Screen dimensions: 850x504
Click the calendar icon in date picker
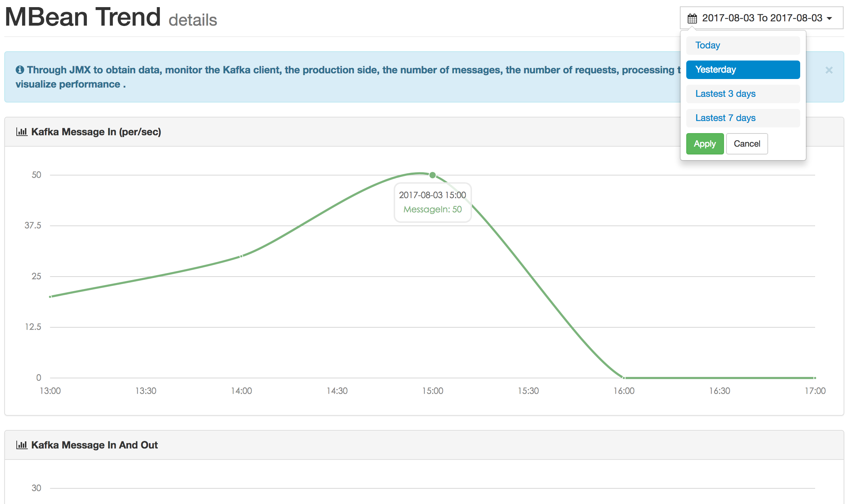coord(692,18)
